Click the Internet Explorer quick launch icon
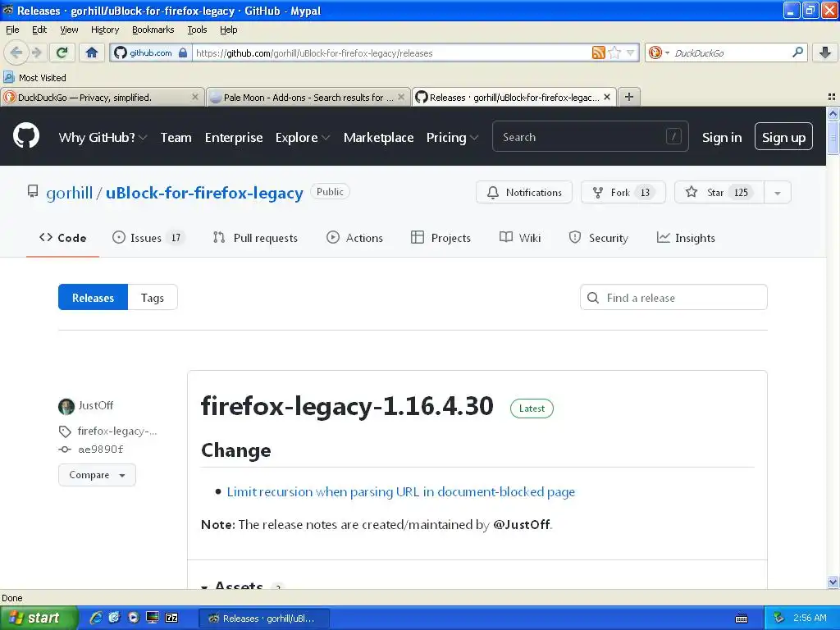This screenshot has width=840, height=630. tap(96, 618)
